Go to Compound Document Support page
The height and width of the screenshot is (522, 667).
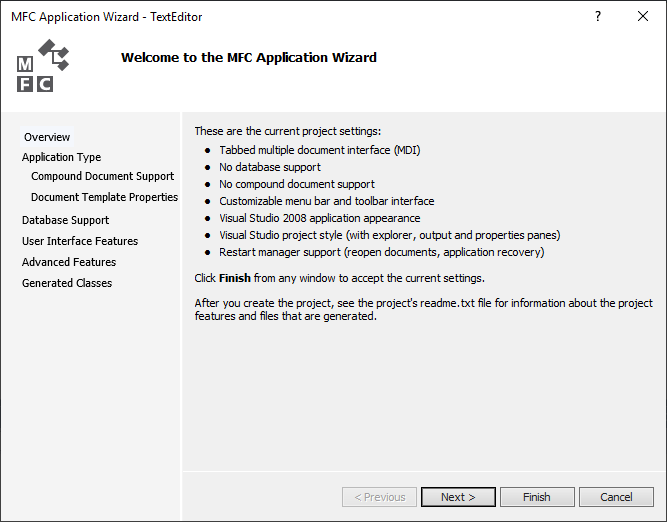click(102, 176)
